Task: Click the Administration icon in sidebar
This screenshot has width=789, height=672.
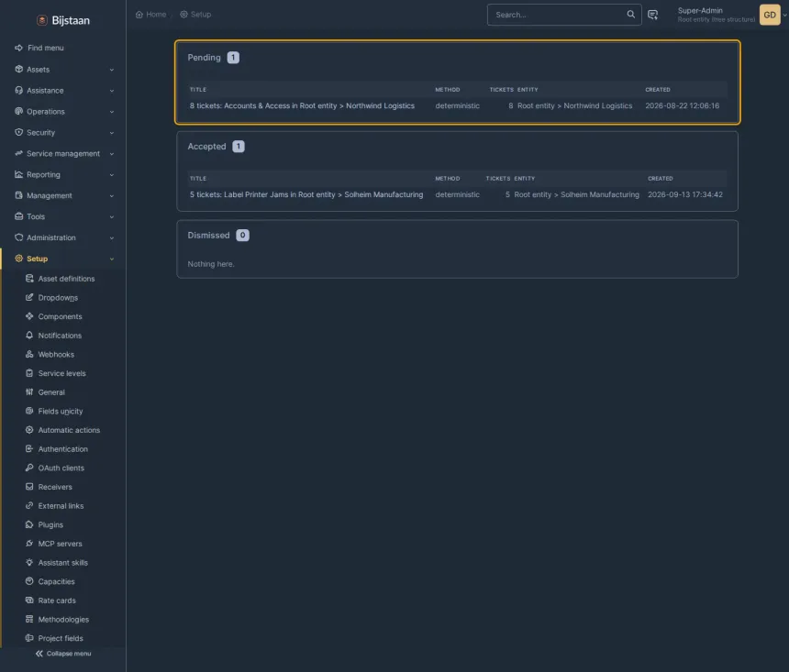Action: coord(18,237)
